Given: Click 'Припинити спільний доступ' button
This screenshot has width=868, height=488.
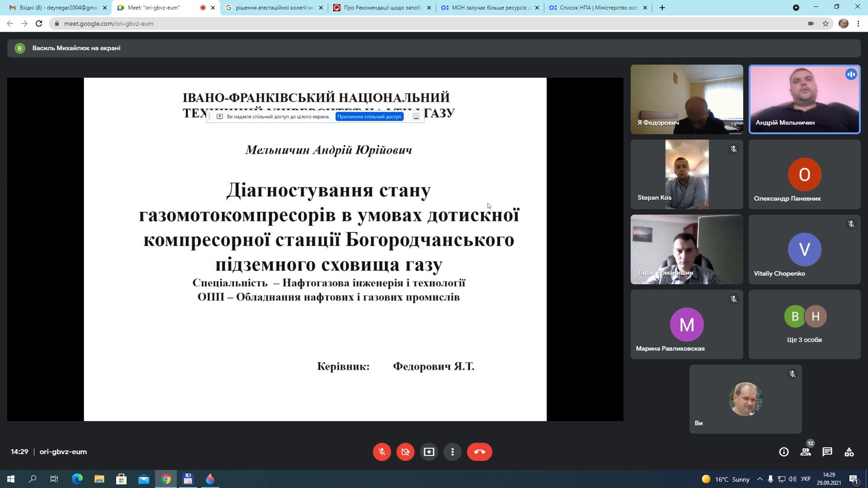Looking at the screenshot, I should (369, 117).
